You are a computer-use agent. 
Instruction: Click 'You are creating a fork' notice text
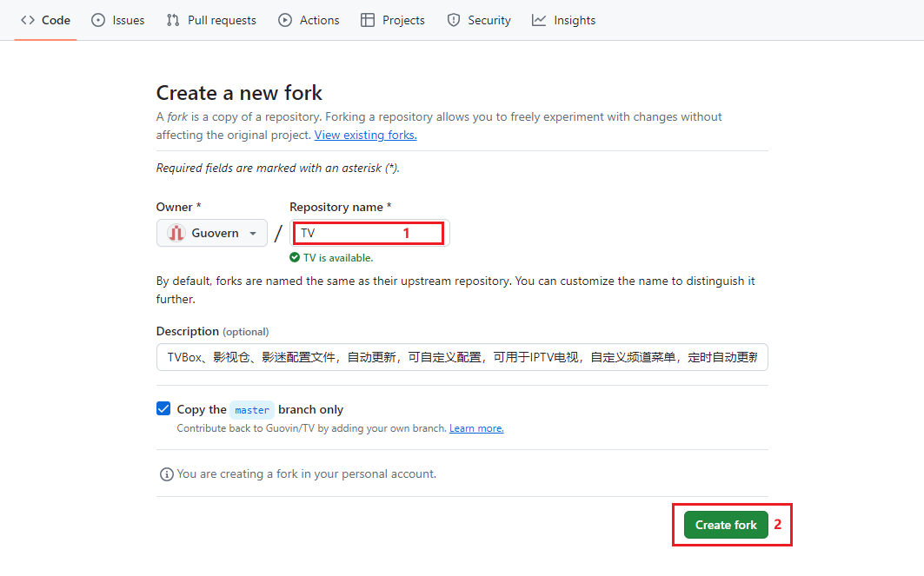point(307,474)
